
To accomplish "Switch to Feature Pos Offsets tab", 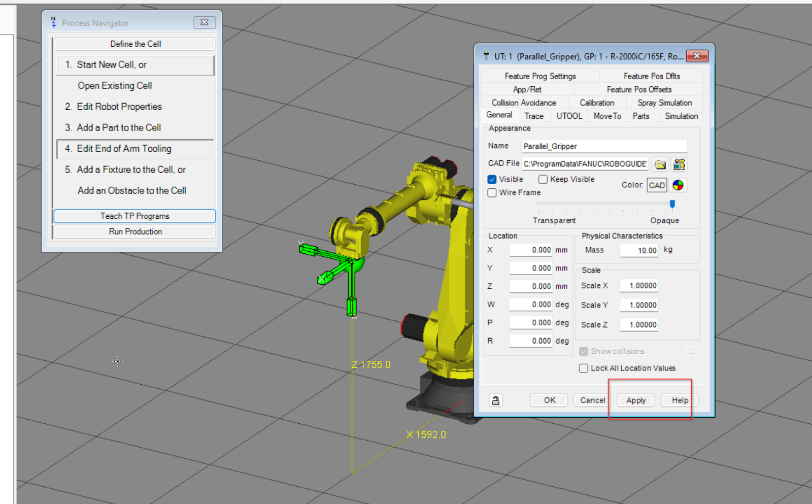I will pos(639,89).
